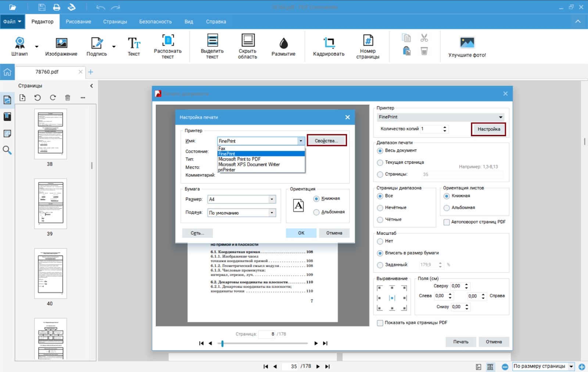Image resolution: width=588 pixels, height=372 pixels.
Task: Cut with scissors icon in ribbon
Action: (x=424, y=38)
